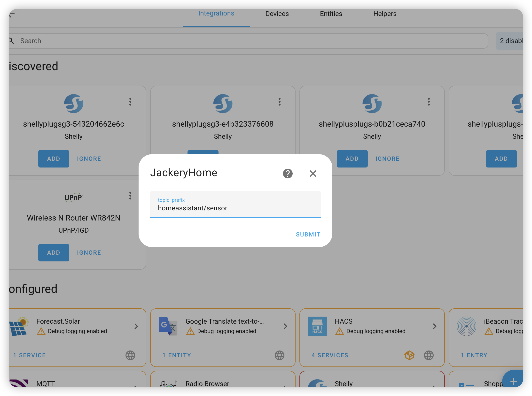
Task: Click the HACS store logo icon
Action: pos(317,326)
